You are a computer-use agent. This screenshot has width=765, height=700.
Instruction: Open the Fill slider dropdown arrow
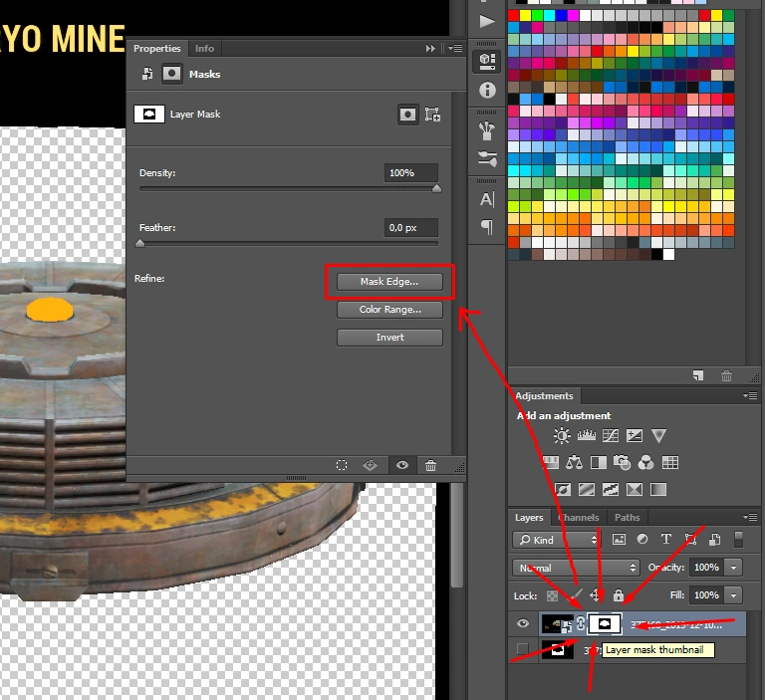pos(733,595)
